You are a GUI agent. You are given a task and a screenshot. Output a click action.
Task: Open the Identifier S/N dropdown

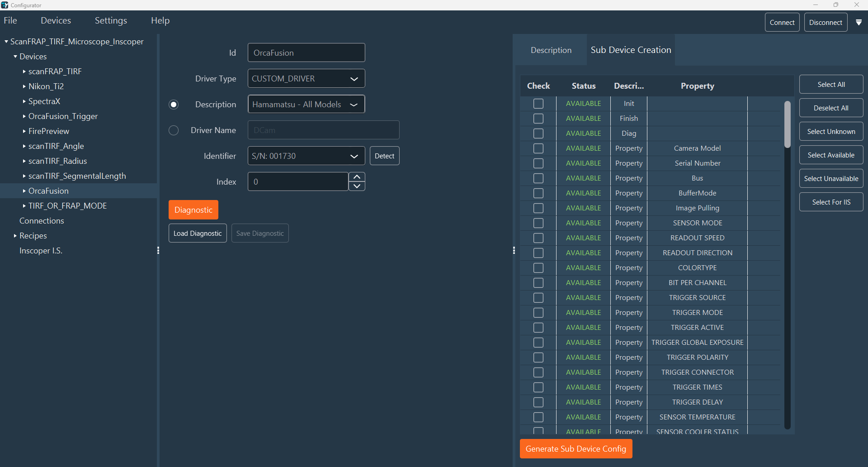pos(306,156)
